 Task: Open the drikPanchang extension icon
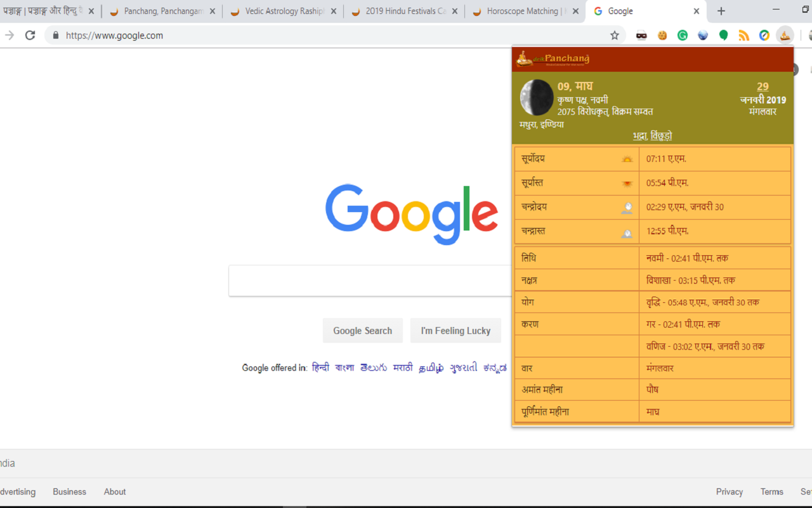coord(785,35)
